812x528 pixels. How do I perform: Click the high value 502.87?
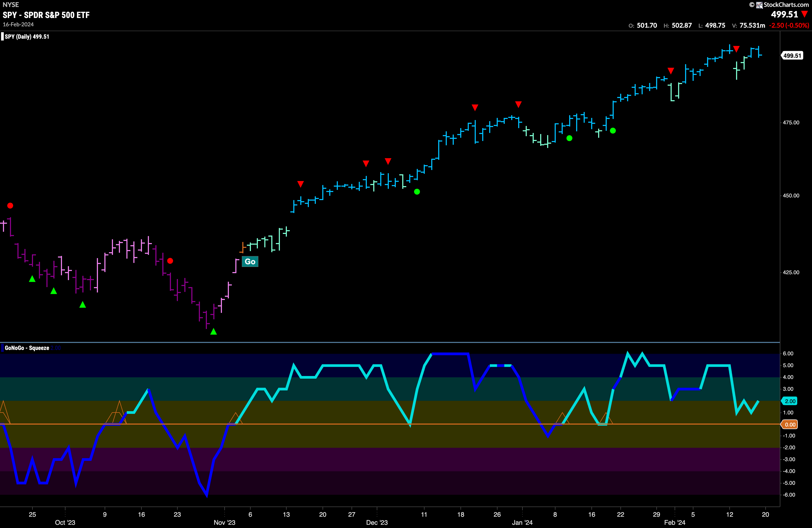[x=682, y=26]
